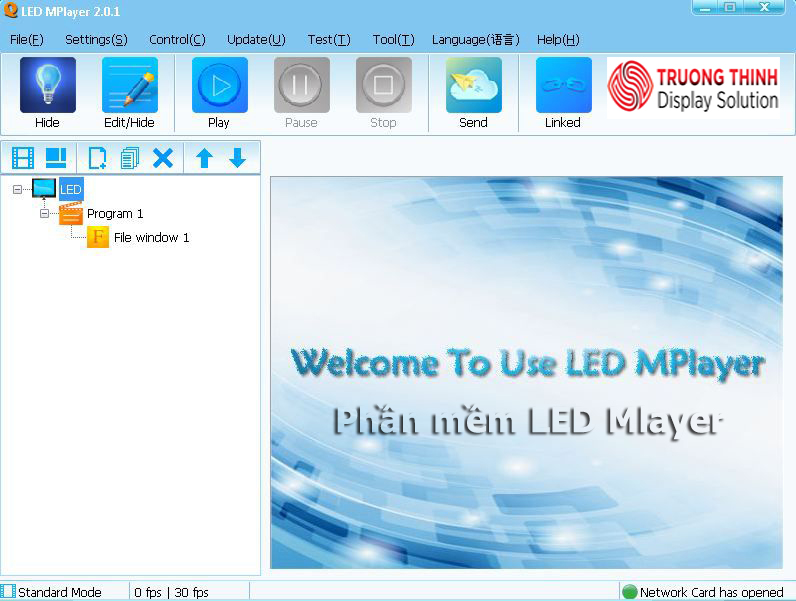796x601 pixels.
Task: Click the Truong Thinh Display Solution logo
Action: pos(693,88)
